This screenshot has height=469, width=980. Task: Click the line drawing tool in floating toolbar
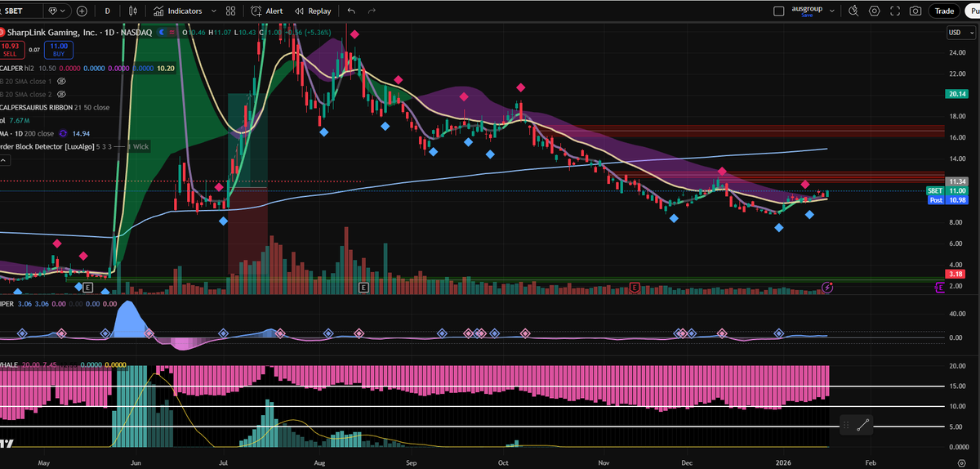[x=864, y=424]
